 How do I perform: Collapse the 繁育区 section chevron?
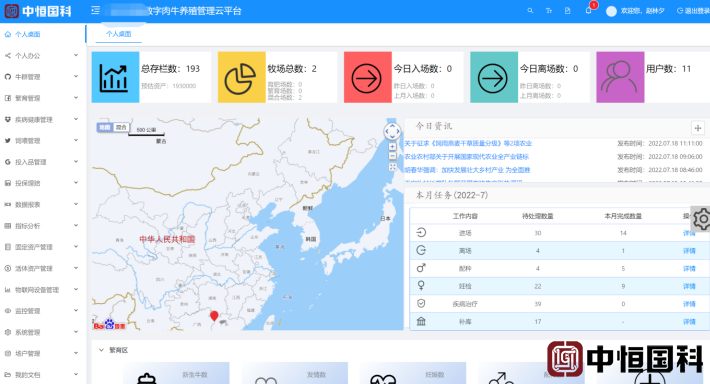[x=101, y=350]
